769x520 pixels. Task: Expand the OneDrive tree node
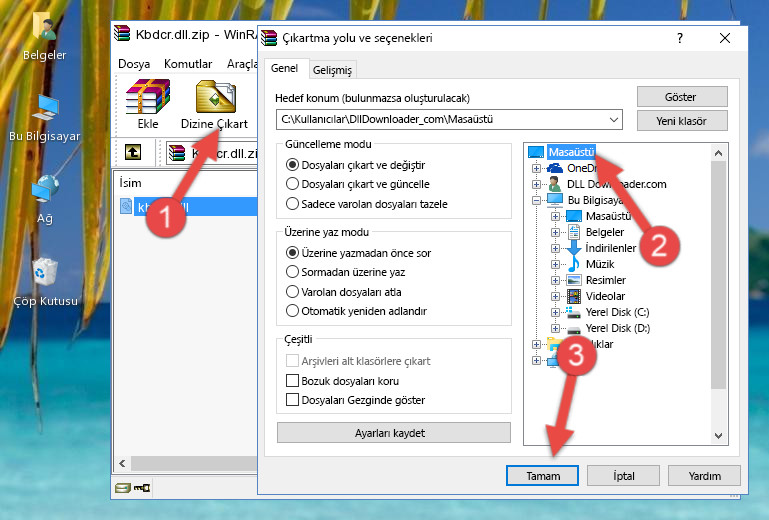(536, 168)
